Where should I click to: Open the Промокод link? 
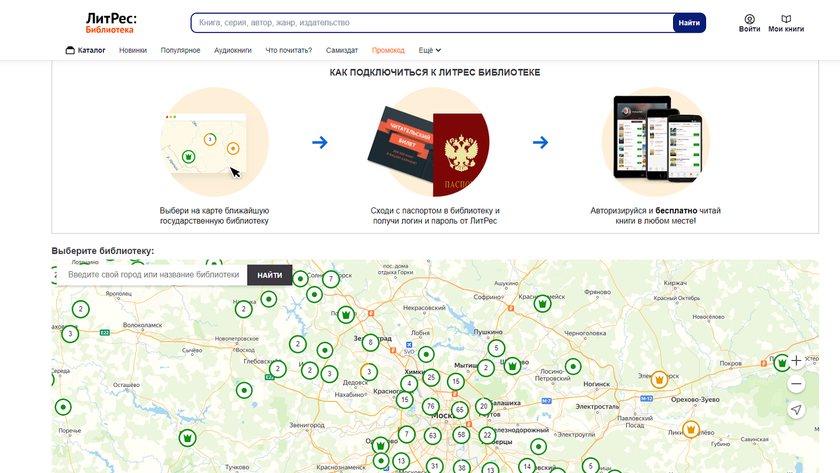(388, 50)
